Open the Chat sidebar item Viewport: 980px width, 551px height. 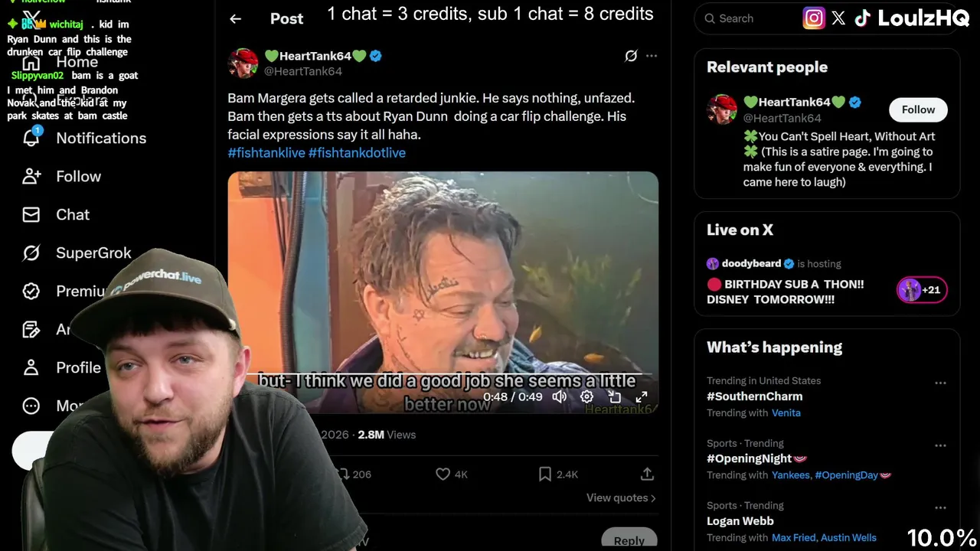(x=57, y=214)
